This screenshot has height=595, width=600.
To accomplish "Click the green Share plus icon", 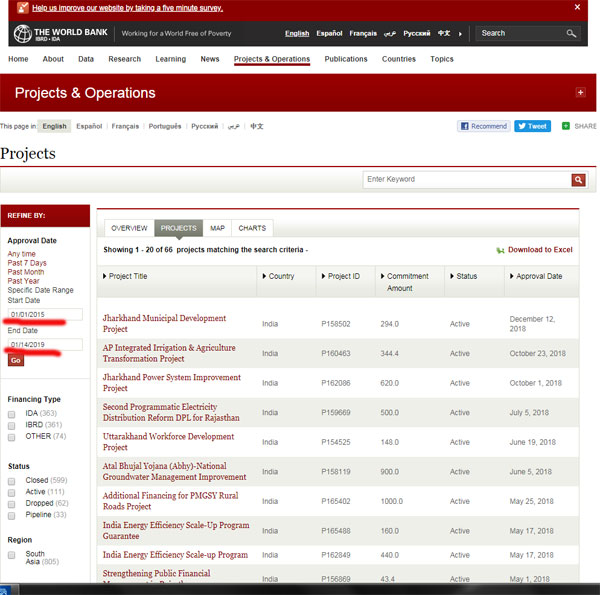I will coord(566,126).
